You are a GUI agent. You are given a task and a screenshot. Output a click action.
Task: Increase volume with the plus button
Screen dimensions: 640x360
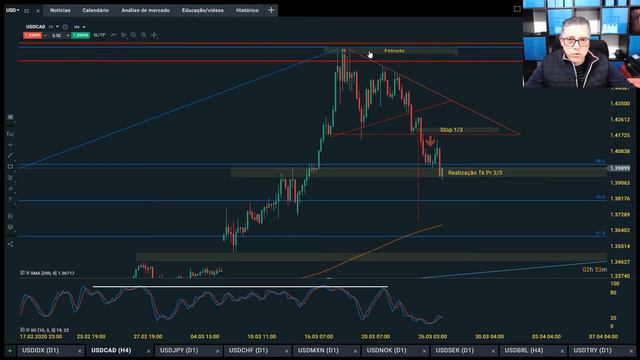click(68, 36)
